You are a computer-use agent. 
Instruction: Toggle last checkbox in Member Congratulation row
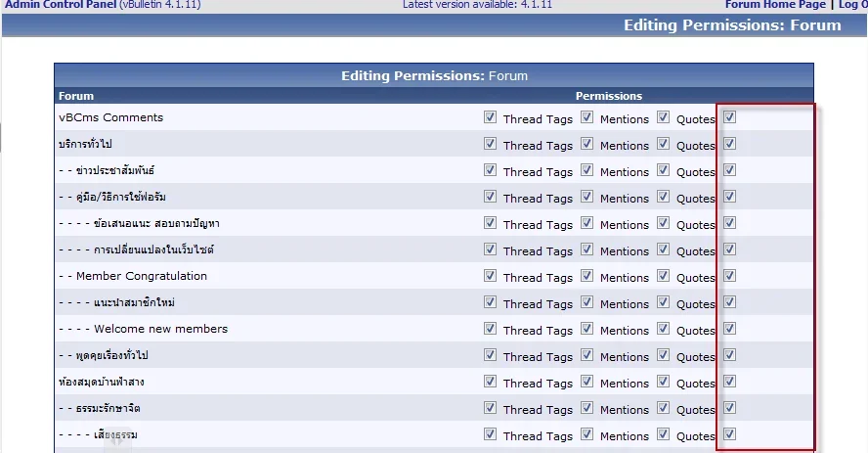729,276
